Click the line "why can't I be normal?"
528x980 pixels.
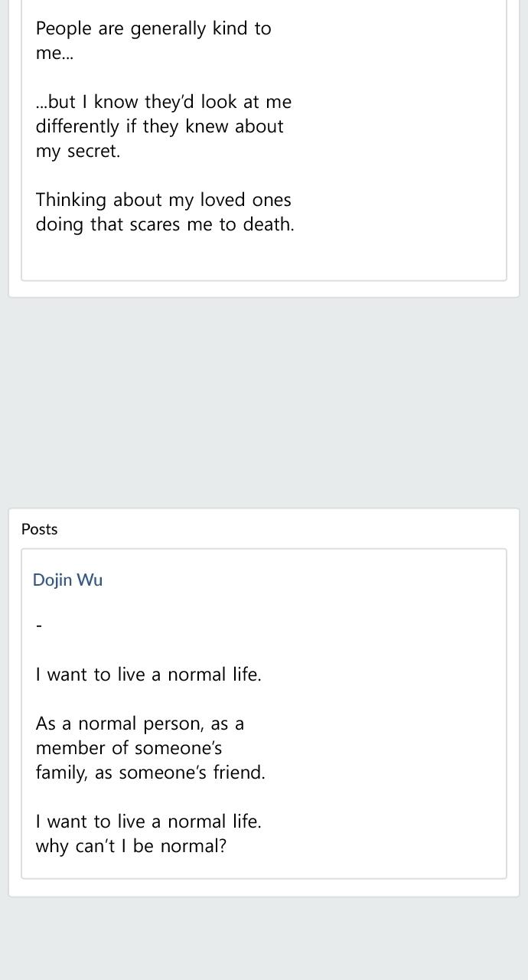131,846
